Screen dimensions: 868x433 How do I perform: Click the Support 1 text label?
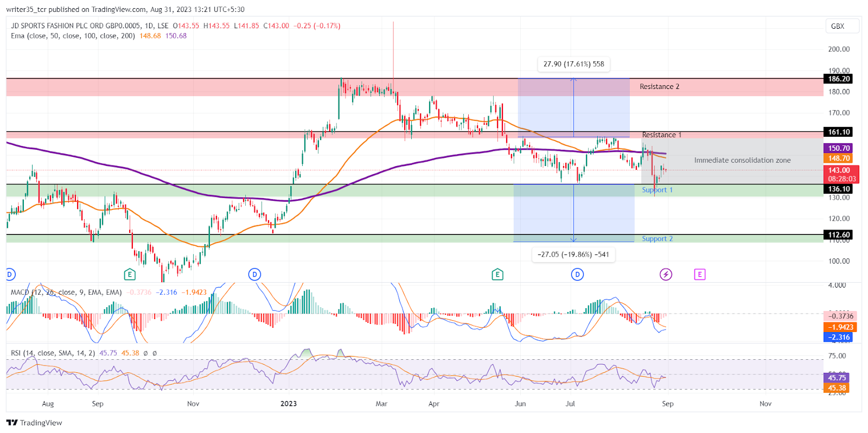[657, 190]
